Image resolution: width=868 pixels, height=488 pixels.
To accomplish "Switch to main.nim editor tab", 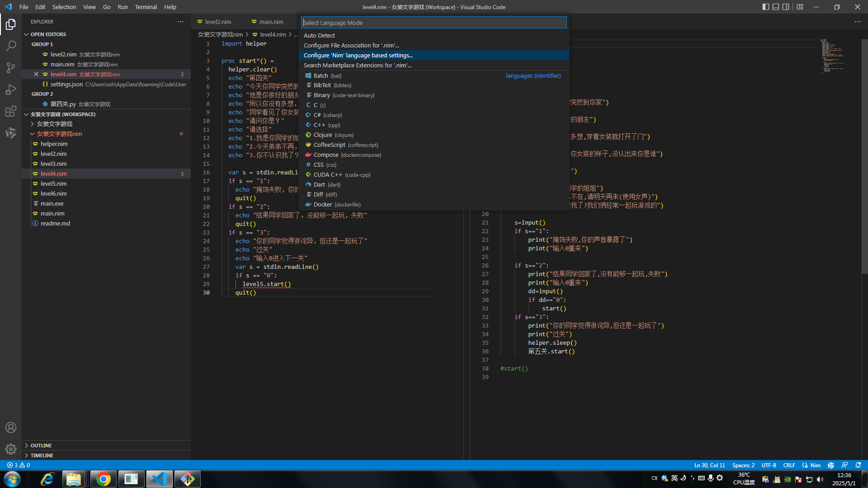I will tap(271, 22).
